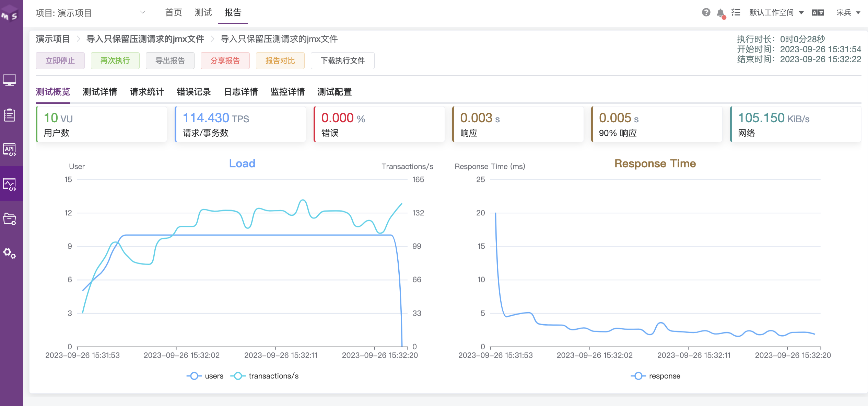Click the 再次执行 button to rerun
Viewport: 868px width, 406px height.
pos(115,60)
